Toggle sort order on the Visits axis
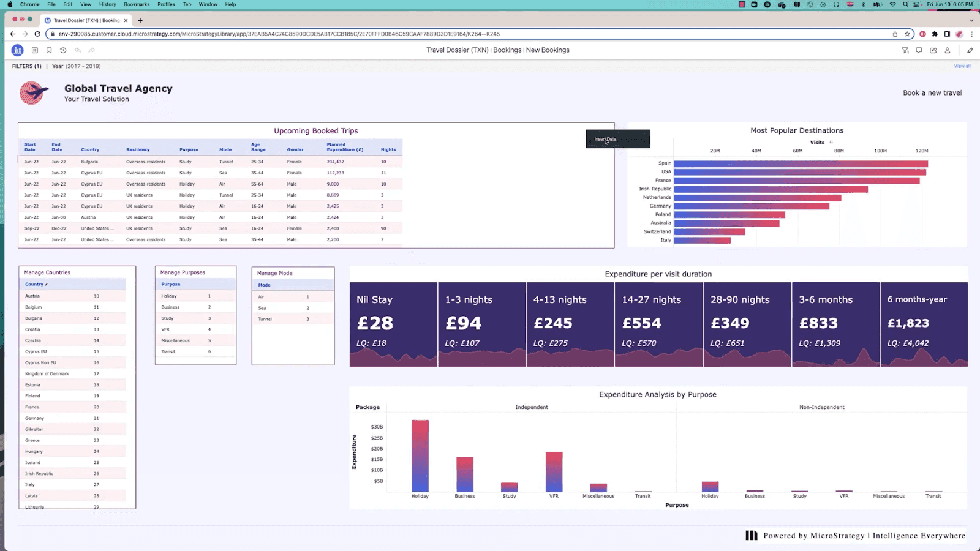The image size is (980, 551). [x=831, y=142]
